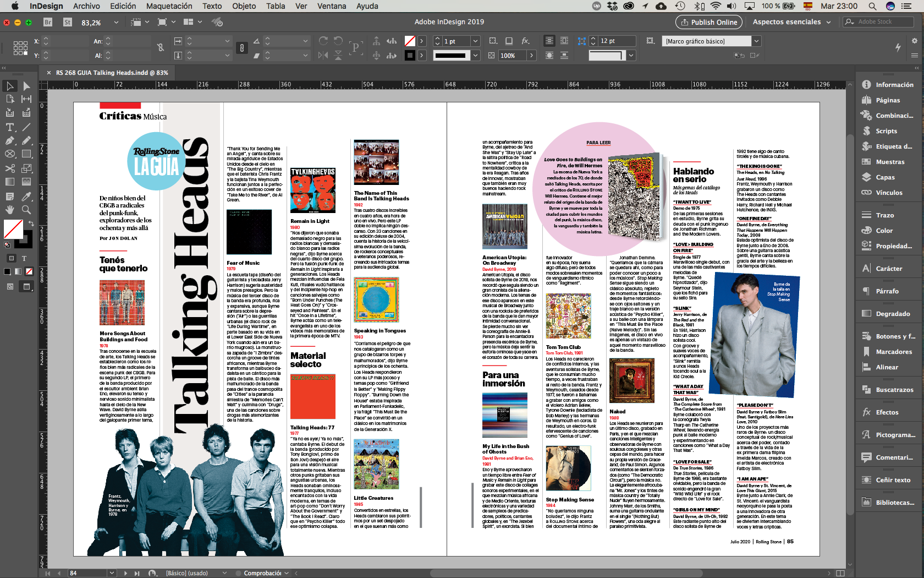Click the control panel settings gear

pos(914,41)
